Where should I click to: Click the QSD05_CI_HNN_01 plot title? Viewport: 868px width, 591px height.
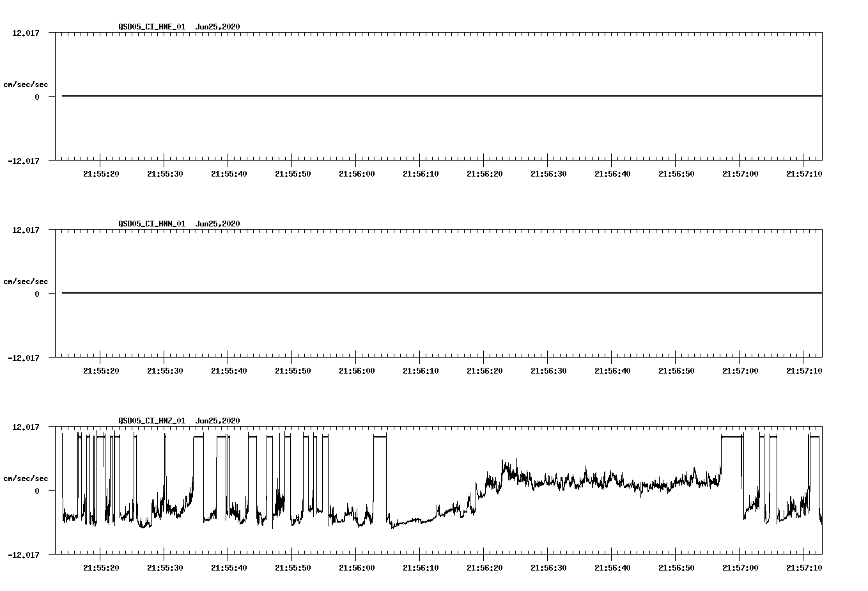(x=152, y=224)
